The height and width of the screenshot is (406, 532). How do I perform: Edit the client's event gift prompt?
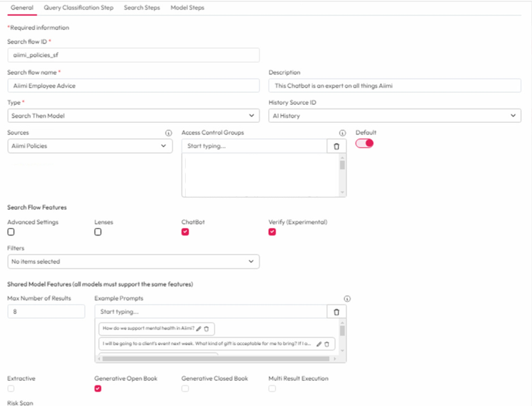(x=319, y=344)
